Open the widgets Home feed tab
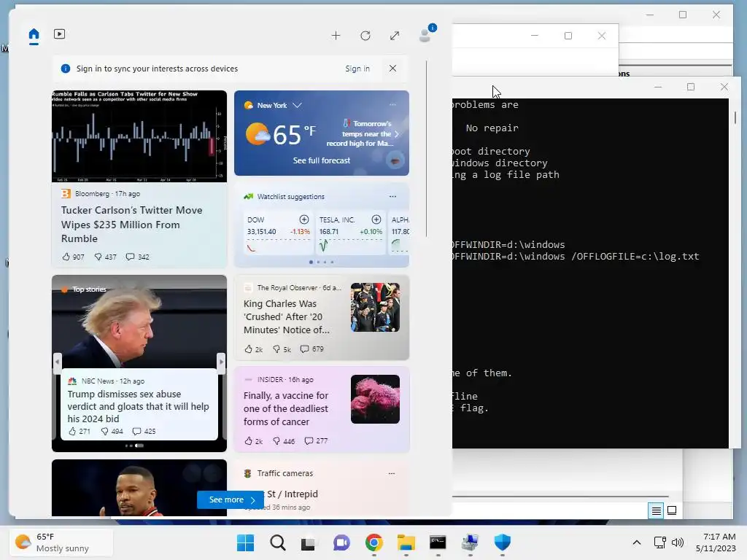Viewport: 747px width, 560px height. pyautogui.click(x=34, y=34)
